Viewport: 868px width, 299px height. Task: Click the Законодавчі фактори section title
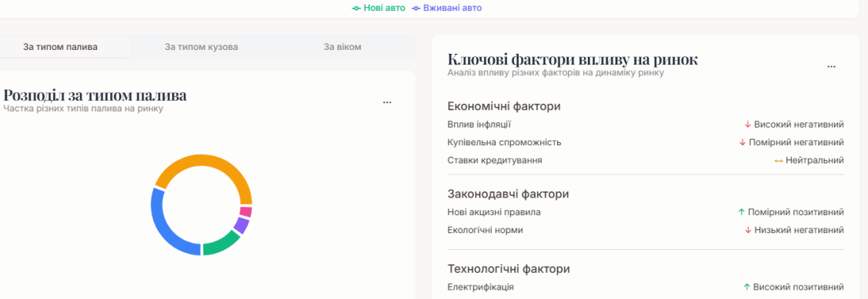(508, 194)
